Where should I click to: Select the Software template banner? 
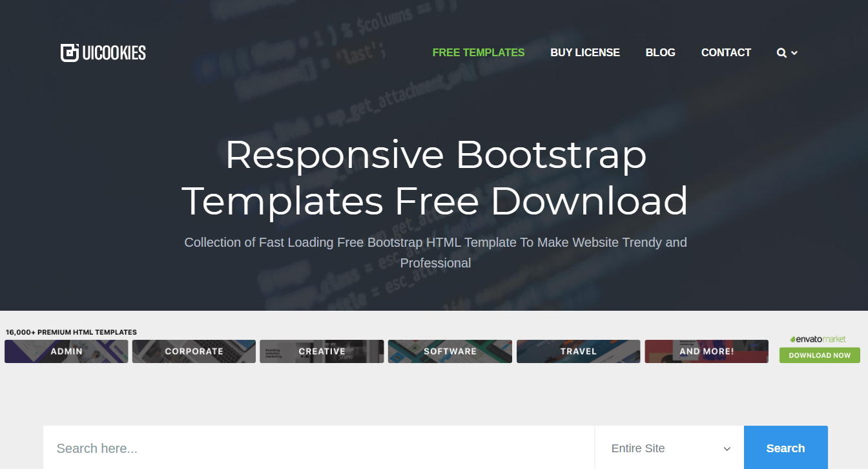coord(450,351)
